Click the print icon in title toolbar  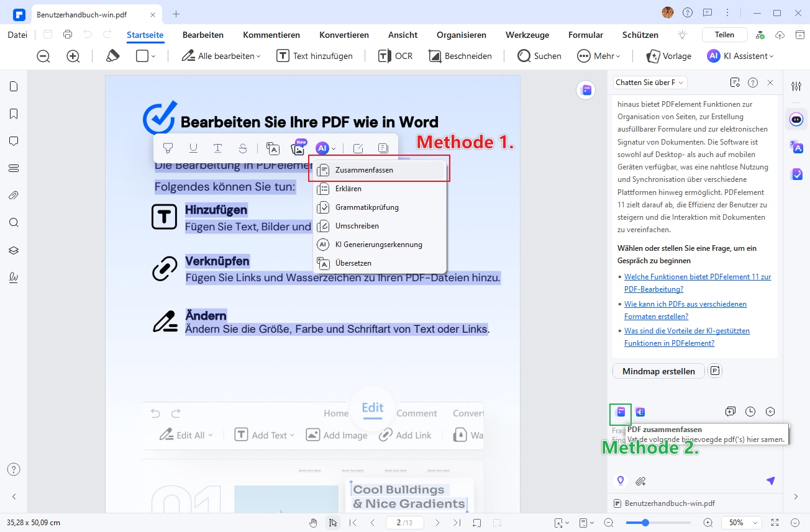pos(68,35)
